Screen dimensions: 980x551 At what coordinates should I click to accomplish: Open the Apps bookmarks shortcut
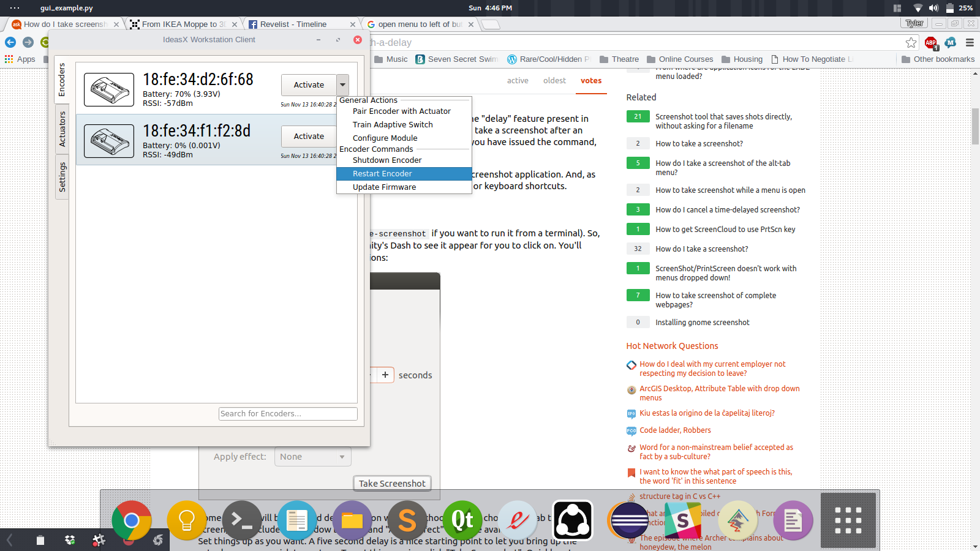click(20, 59)
